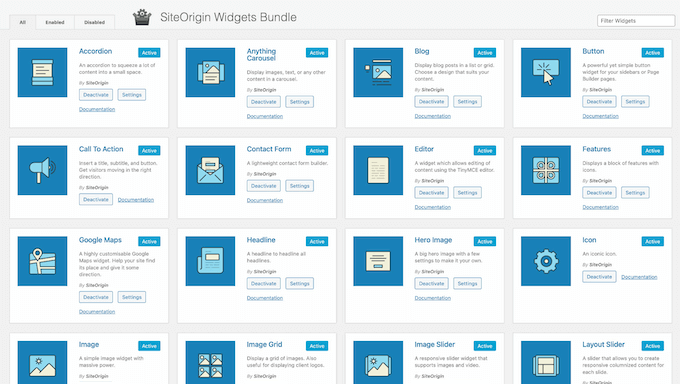Deactivate the Blog widget
This screenshot has height=384, width=680.
click(x=432, y=102)
